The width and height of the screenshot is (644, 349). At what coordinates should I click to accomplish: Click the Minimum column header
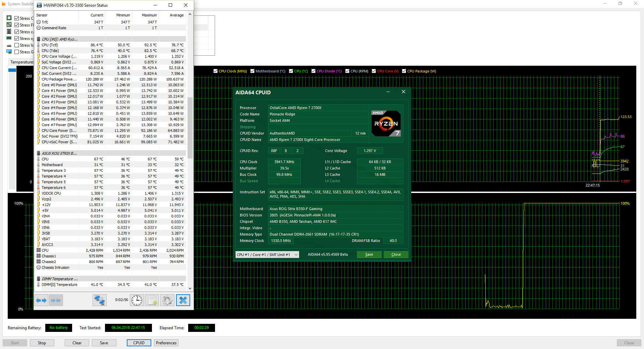coord(119,15)
